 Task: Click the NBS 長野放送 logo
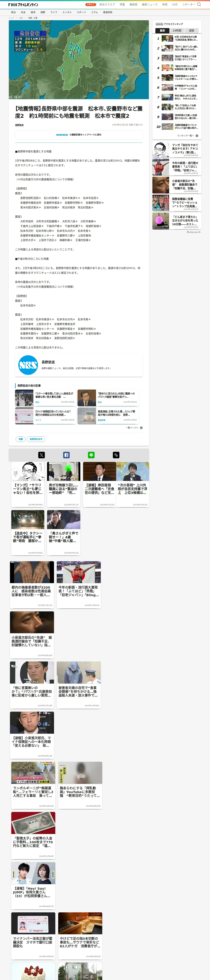[x=28, y=365]
